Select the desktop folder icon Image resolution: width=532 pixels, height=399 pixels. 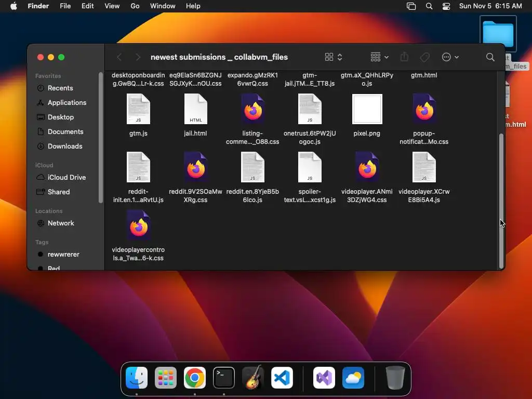(x=498, y=34)
